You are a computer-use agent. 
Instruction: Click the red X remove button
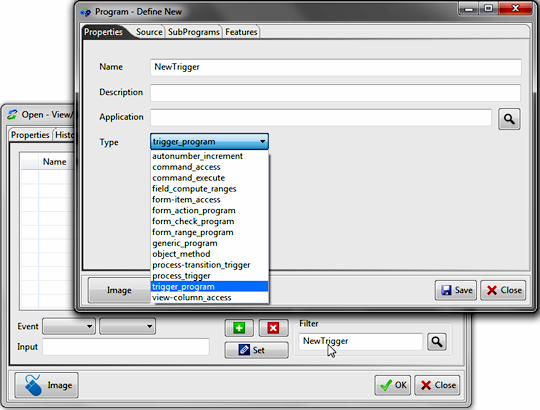pyautogui.click(x=273, y=328)
